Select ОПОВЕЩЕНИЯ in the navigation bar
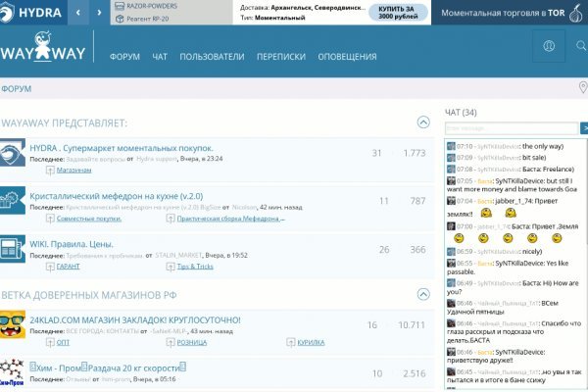 [347, 57]
